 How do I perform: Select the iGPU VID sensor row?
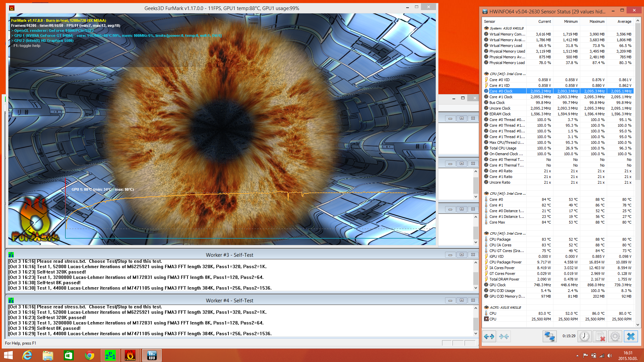point(558,256)
